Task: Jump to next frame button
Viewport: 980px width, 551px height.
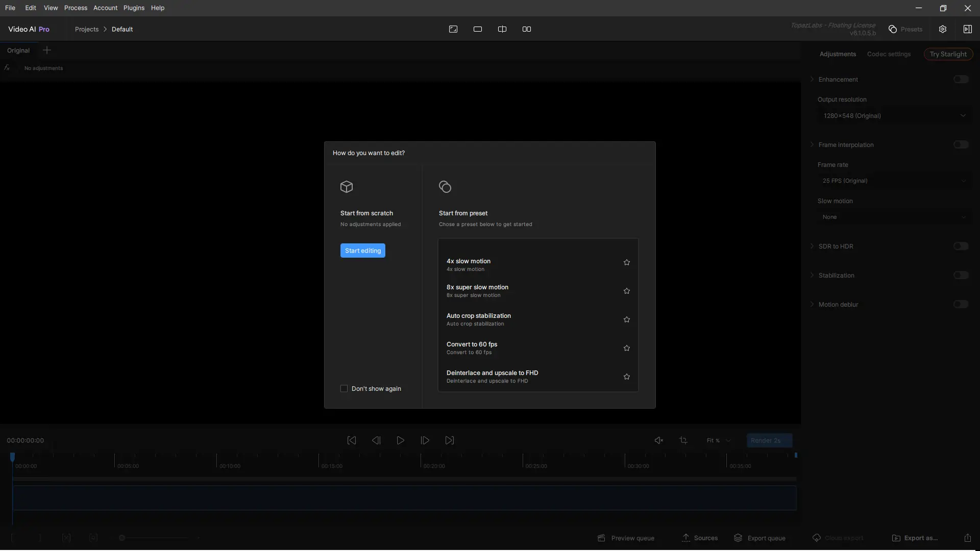Action: (425, 440)
